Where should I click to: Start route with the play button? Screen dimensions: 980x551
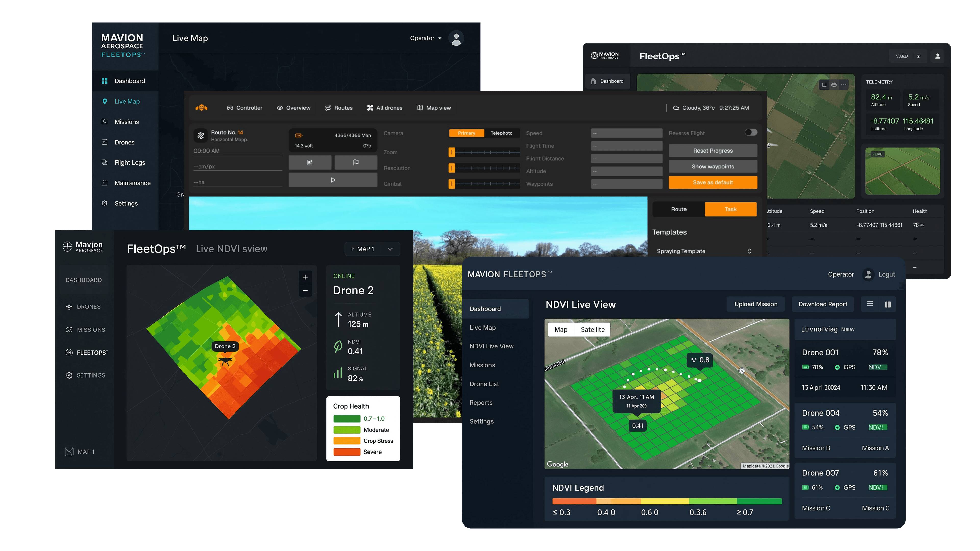pos(333,180)
